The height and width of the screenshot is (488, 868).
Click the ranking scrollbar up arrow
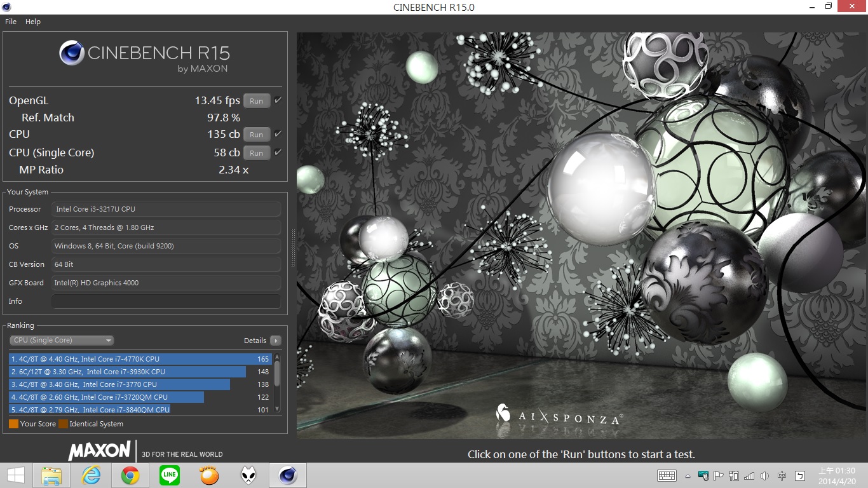(x=277, y=356)
